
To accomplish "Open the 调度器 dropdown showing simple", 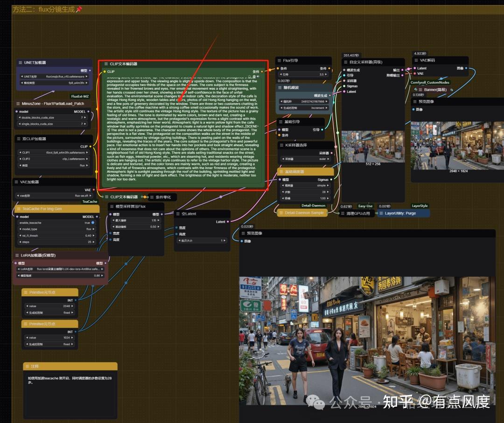I will coord(306,185).
